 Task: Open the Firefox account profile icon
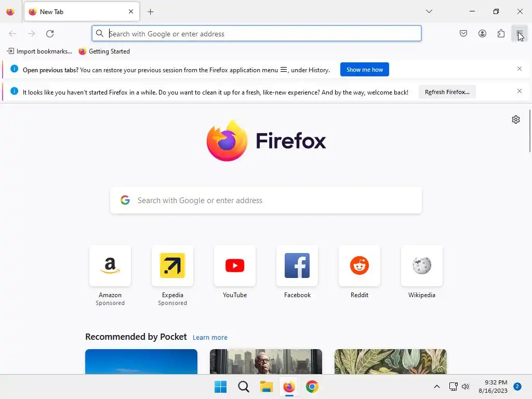coord(482,33)
